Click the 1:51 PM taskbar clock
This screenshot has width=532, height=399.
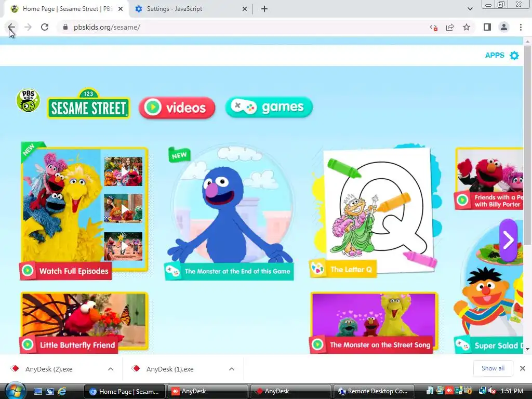(x=512, y=391)
